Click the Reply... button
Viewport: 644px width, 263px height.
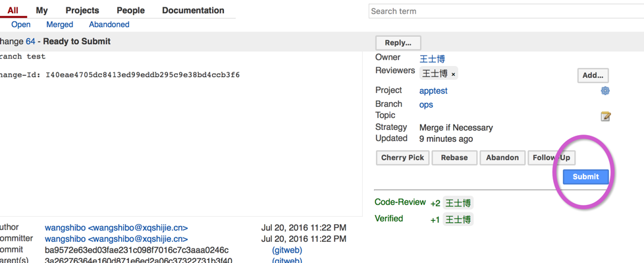click(398, 43)
